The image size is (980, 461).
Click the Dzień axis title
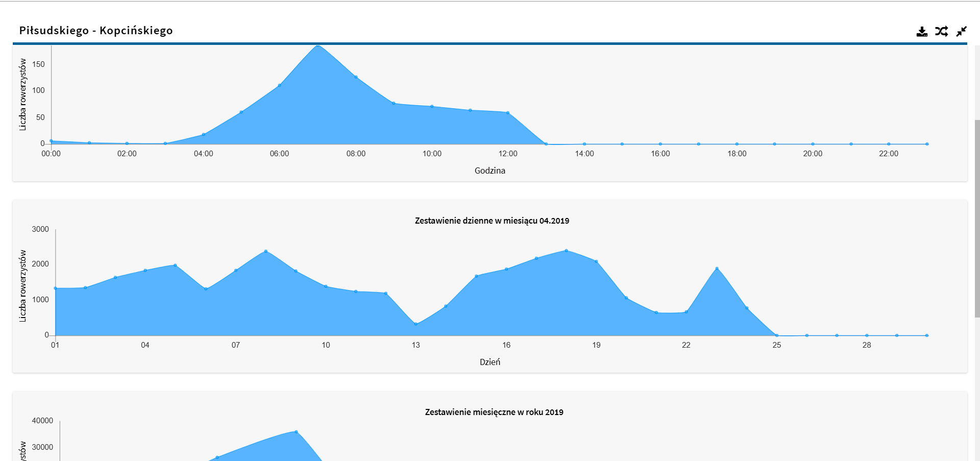(490, 362)
